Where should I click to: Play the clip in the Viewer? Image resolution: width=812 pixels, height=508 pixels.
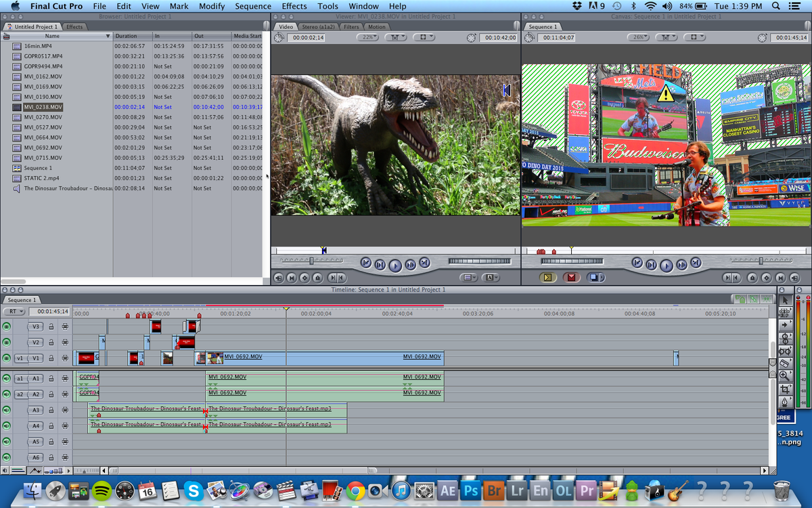(395, 265)
